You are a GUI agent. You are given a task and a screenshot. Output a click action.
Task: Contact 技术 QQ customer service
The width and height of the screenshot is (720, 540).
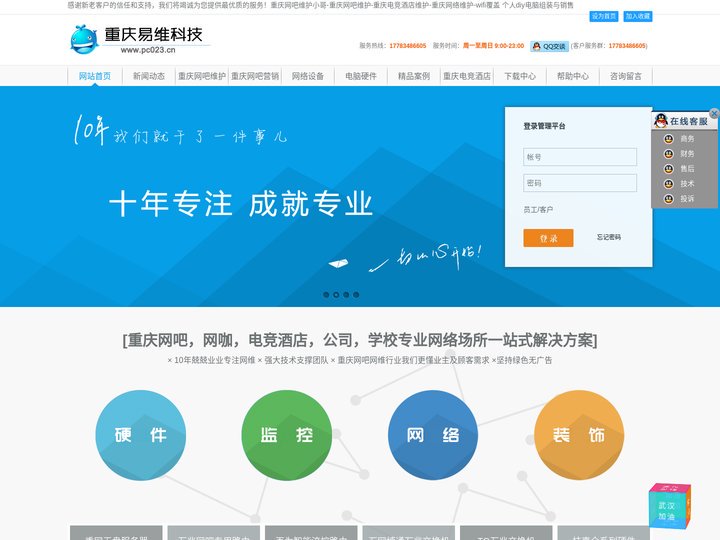pyautogui.click(x=679, y=184)
